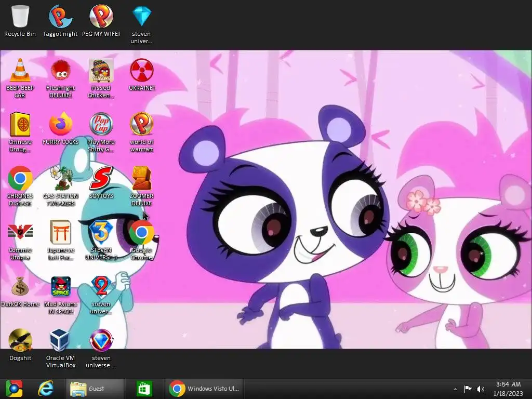Select the Firefox-logo desktop shortcut
532x399 pixels.
click(x=60, y=129)
